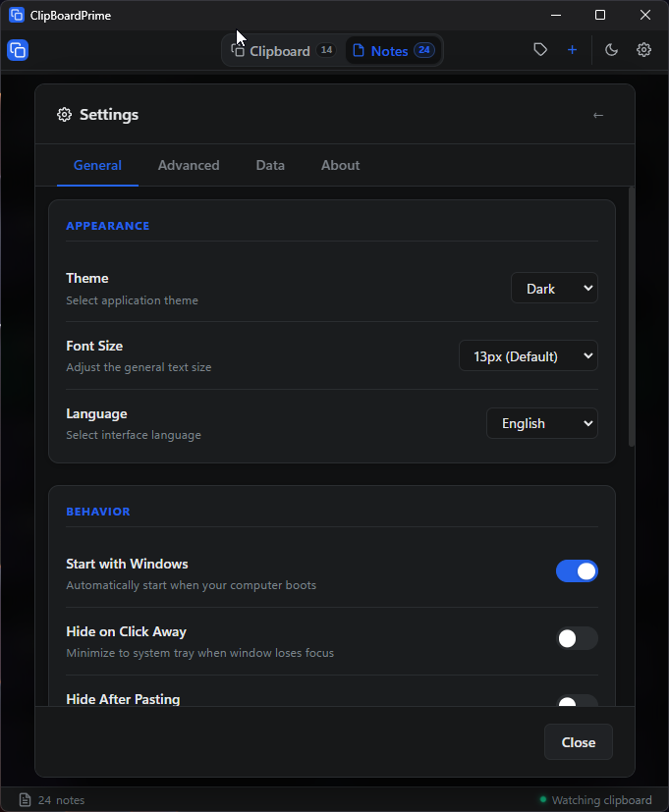Viewport: 669px width, 812px height.
Task: Click the Settings gear icon in panel header
Action: pos(64,115)
